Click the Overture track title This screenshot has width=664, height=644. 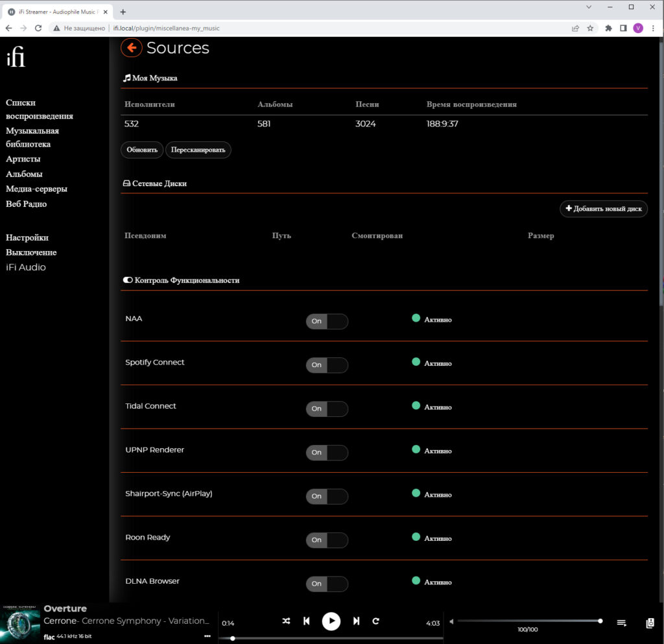click(x=65, y=608)
